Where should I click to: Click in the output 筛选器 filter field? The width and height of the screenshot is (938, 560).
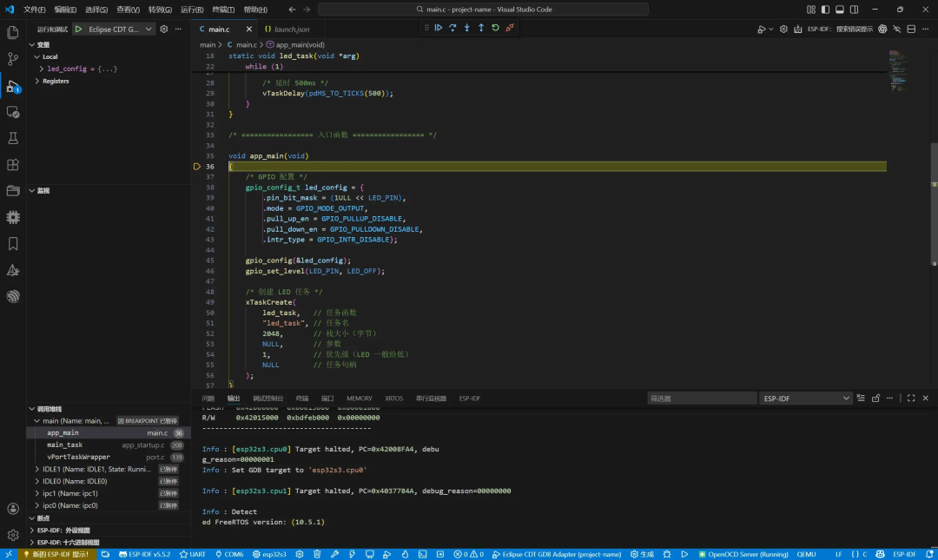702,398
